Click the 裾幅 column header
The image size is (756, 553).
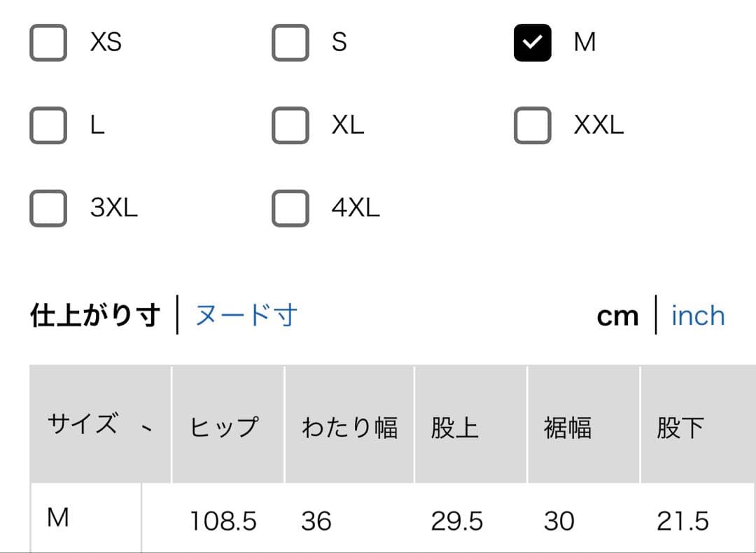coord(568,427)
